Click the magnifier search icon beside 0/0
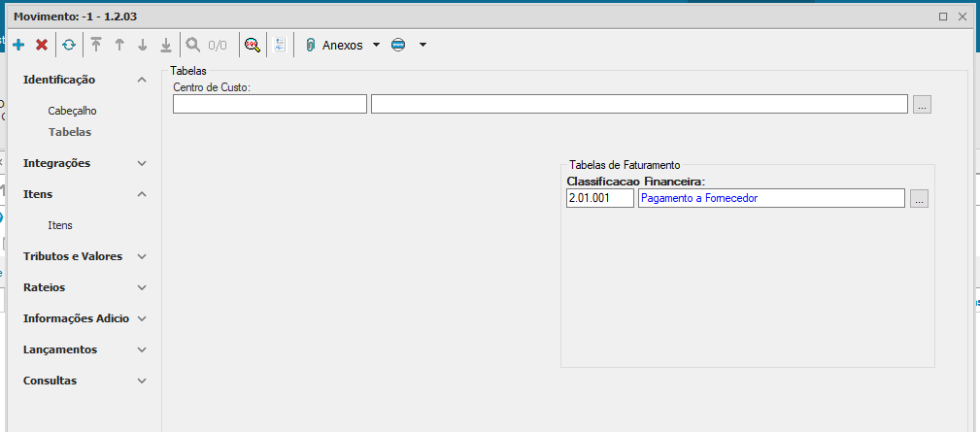The height and width of the screenshot is (432, 980). click(x=193, y=45)
